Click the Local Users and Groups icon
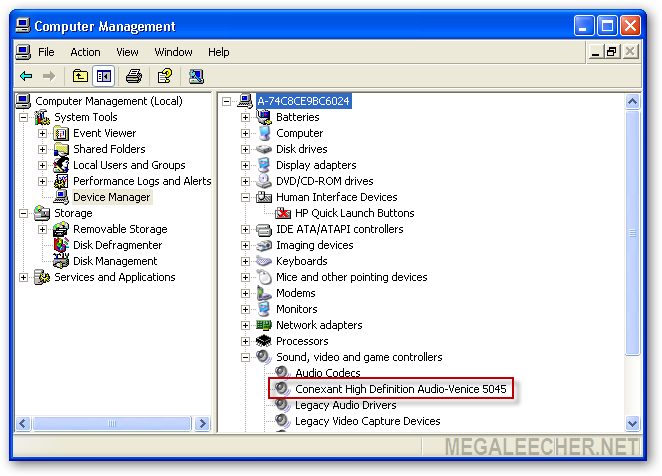The image size is (662, 476). click(61, 165)
